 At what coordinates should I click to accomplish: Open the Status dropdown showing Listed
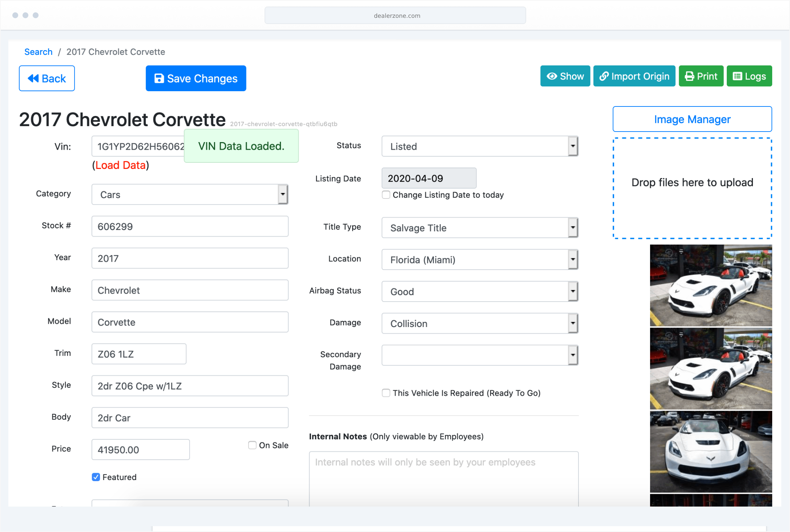pos(480,146)
